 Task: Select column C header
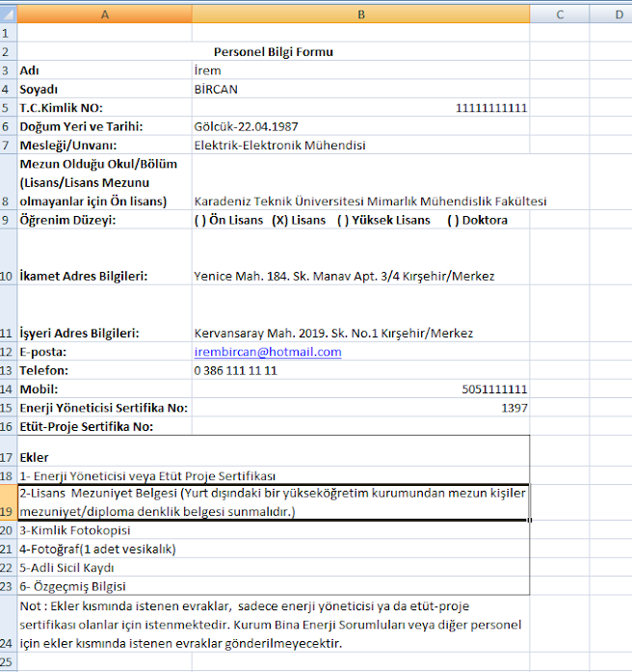(560, 14)
